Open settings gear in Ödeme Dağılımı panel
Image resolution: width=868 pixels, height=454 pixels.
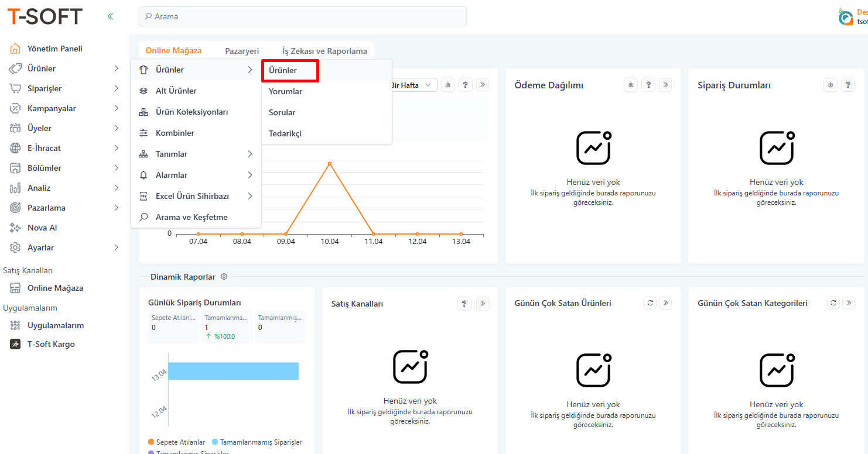tap(631, 85)
